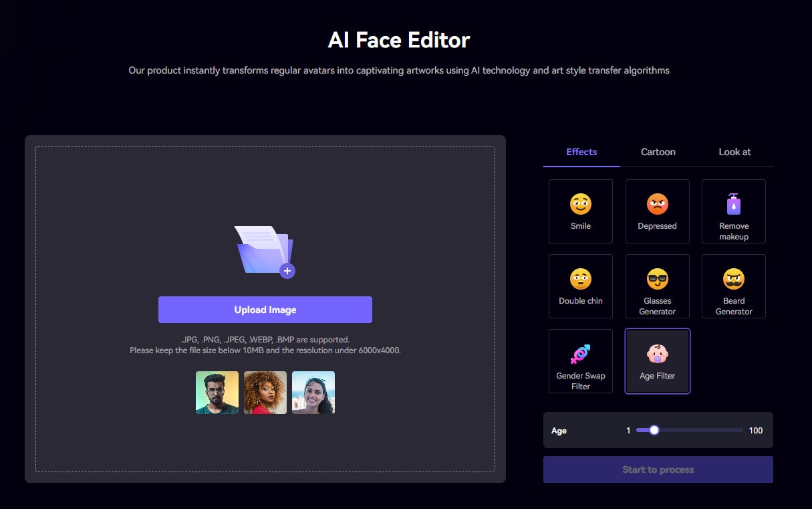Click the Age label beside slider

559,431
